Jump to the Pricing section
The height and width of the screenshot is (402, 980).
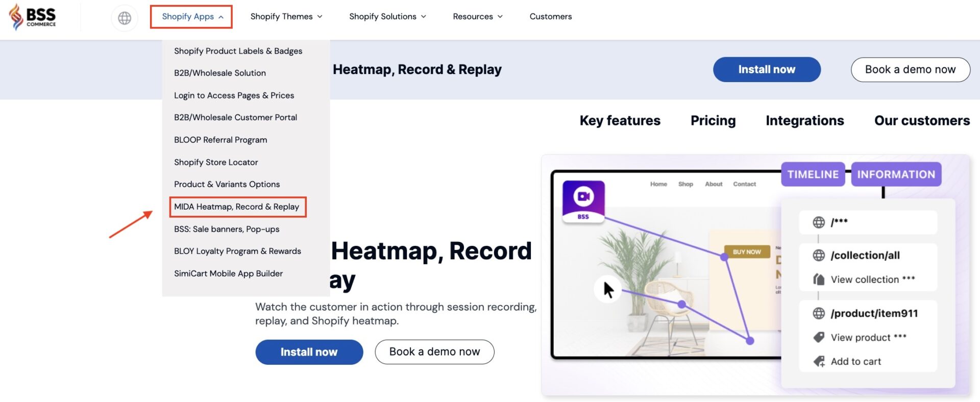713,120
